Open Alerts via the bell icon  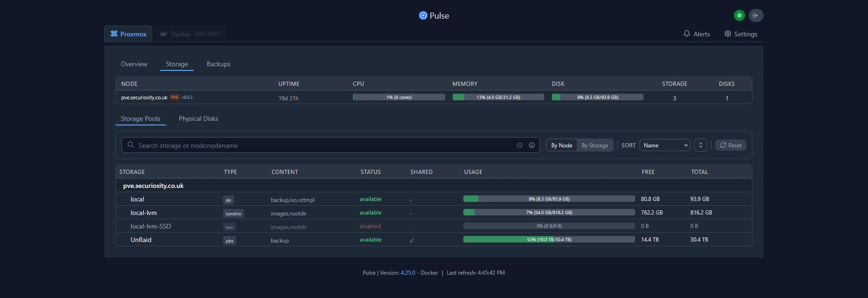(687, 34)
